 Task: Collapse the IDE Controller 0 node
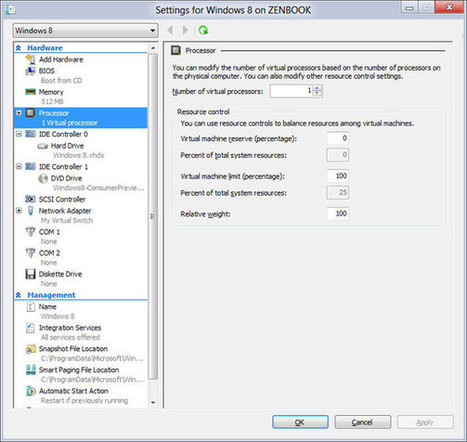(19, 134)
